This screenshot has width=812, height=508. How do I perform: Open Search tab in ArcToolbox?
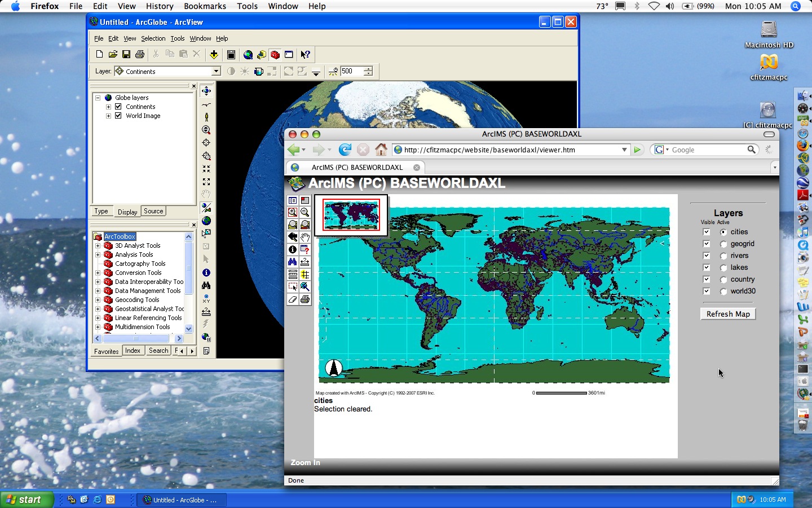pos(158,351)
